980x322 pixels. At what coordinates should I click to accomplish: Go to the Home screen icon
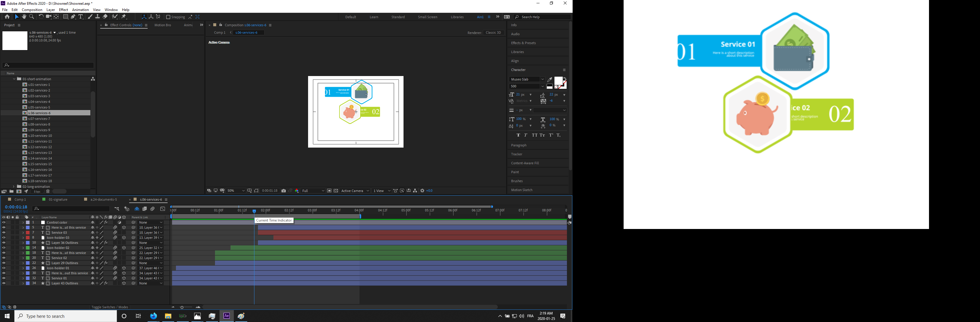(7, 17)
